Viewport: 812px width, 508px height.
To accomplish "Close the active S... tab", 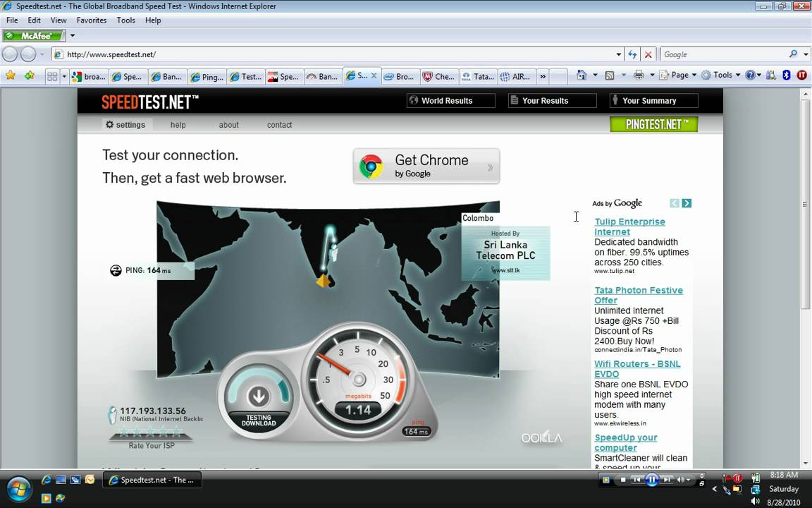I will (374, 75).
